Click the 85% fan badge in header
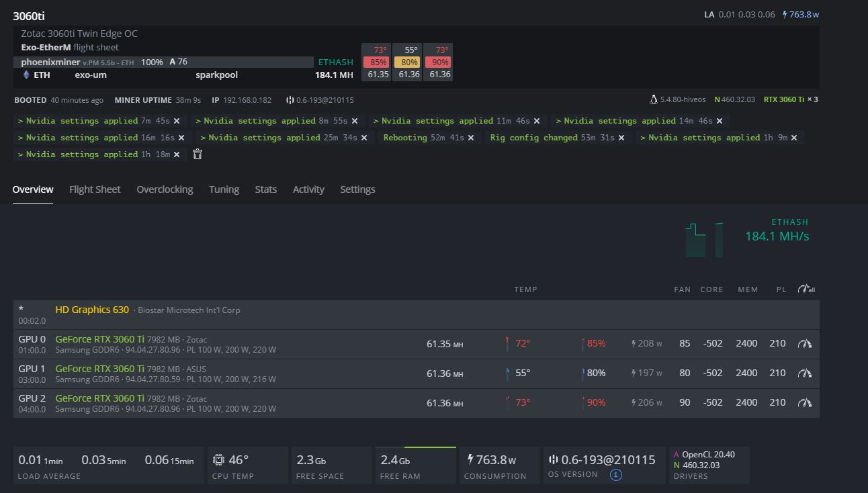868x493 pixels. 376,62
